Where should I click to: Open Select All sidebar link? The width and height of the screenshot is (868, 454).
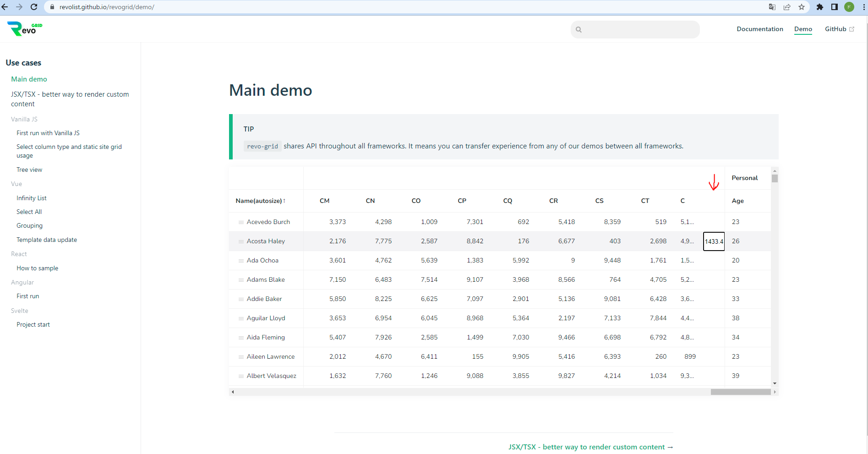pos(29,212)
